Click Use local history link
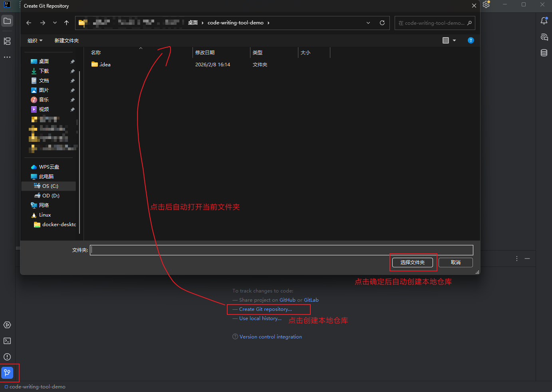552x392 pixels. (x=260, y=318)
